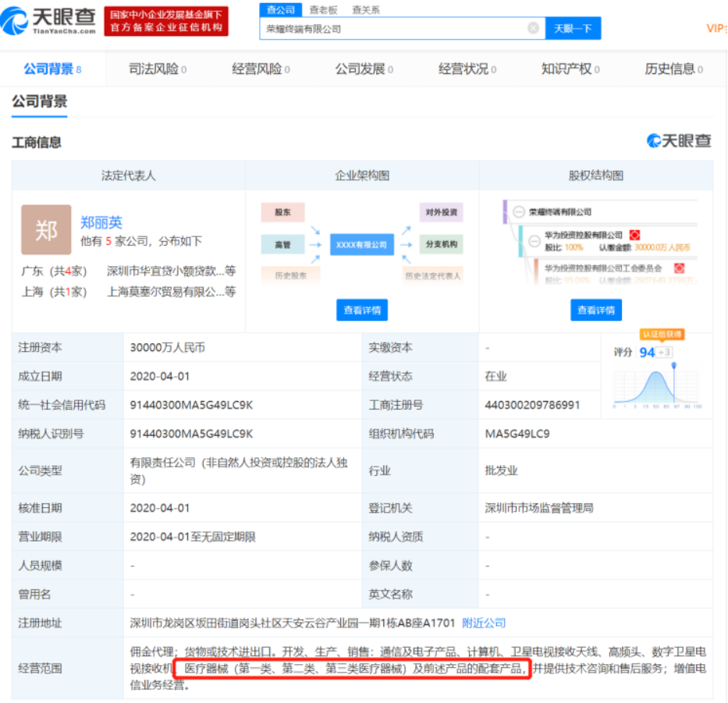Open the 经营状况 navigation tab
This screenshot has width=728, height=703.
(467, 69)
